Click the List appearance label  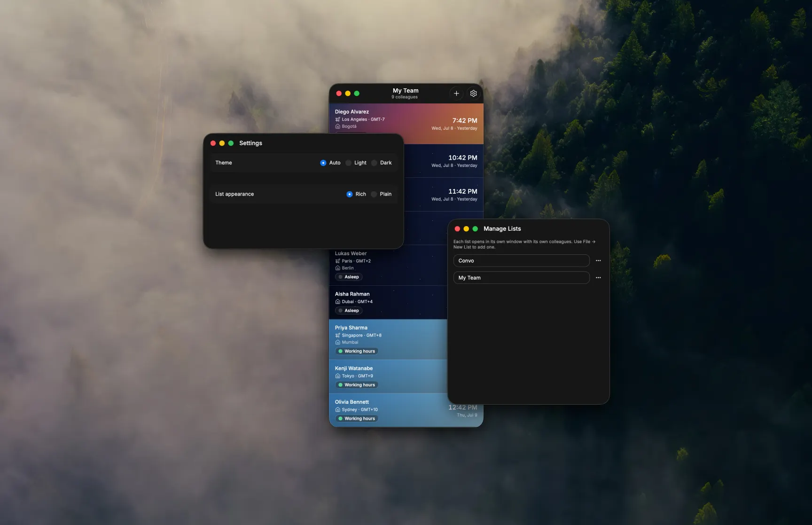pos(234,194)
